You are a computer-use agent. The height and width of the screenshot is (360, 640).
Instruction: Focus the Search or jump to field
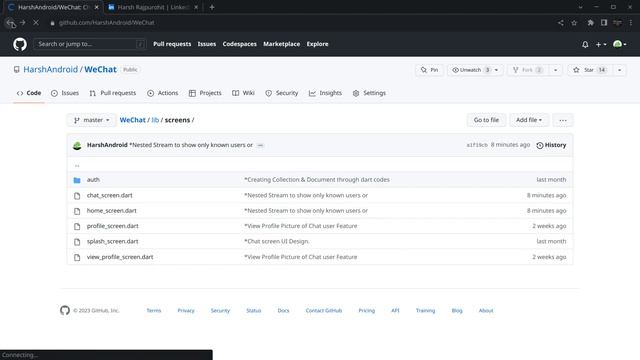click(89, 44)
